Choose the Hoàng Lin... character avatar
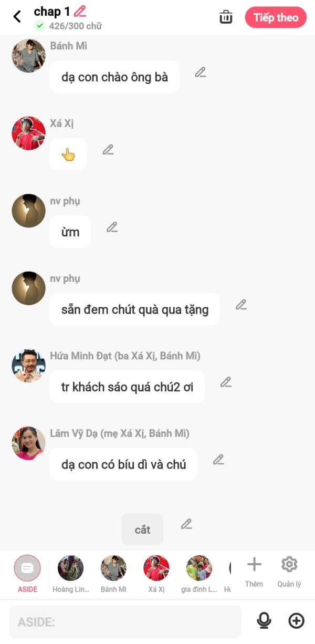Screen dimensions: 315x644 [x=70, y=574]
